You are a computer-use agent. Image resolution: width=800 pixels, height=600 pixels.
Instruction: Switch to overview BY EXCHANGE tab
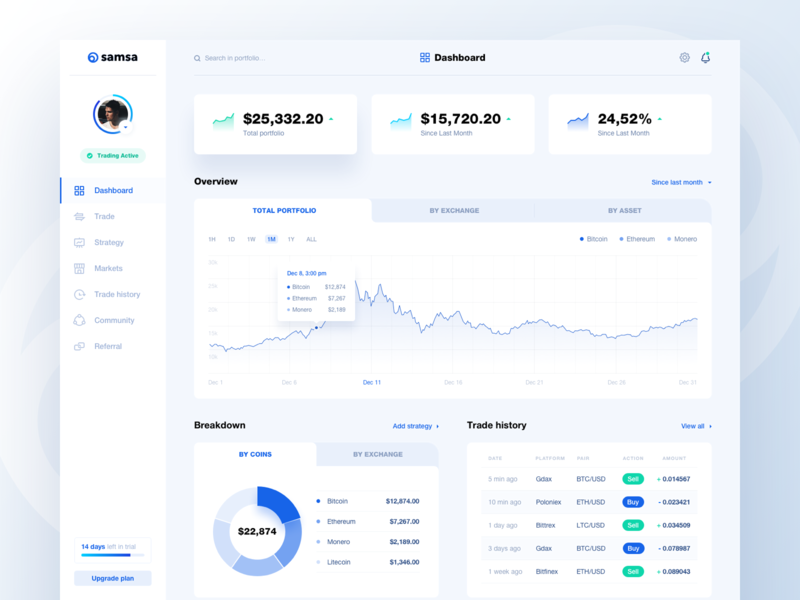[454, 210]
